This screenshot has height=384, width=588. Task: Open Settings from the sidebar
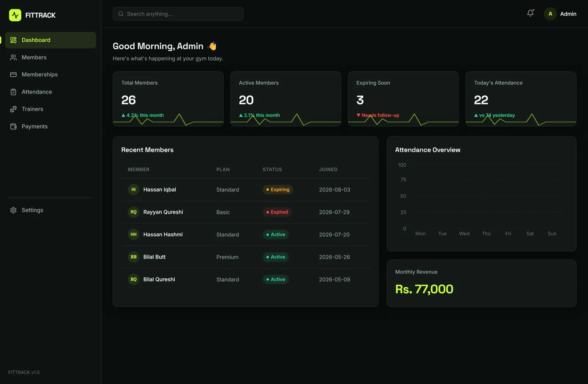pos(51,210)
